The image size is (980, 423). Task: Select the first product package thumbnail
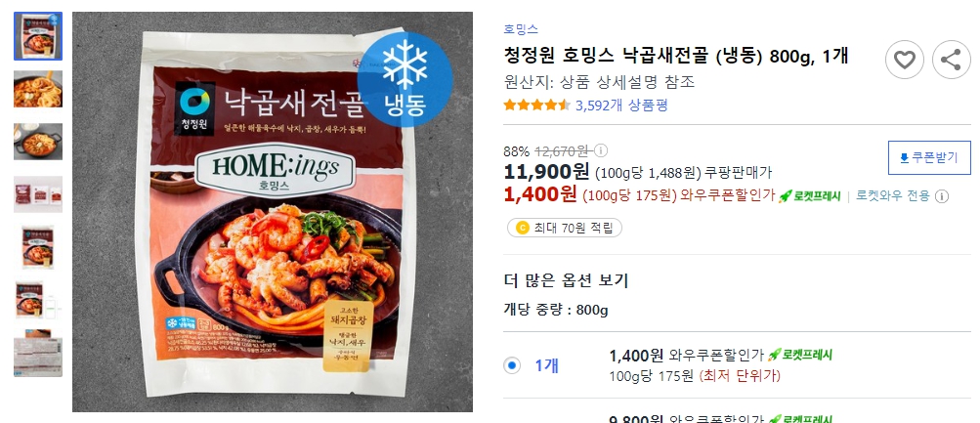[38, 36]
